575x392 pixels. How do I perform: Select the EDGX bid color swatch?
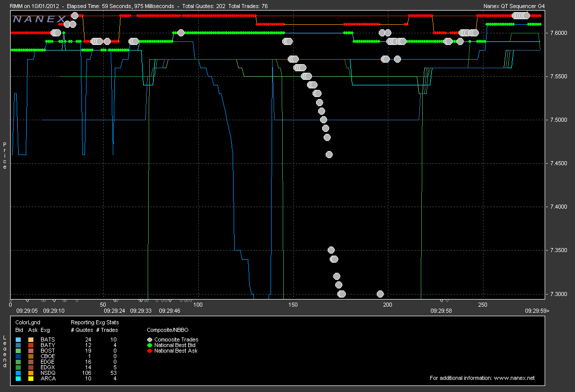pos(18,367)
